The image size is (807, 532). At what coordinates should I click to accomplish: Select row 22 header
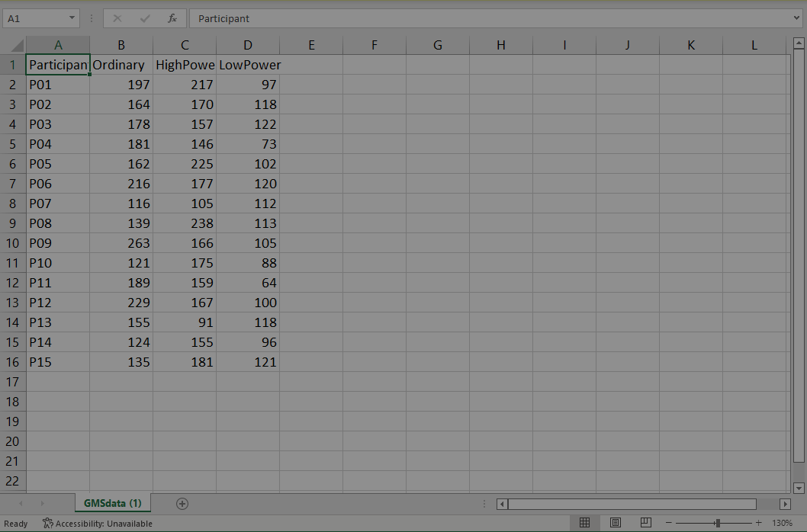(x=13, y=481)
